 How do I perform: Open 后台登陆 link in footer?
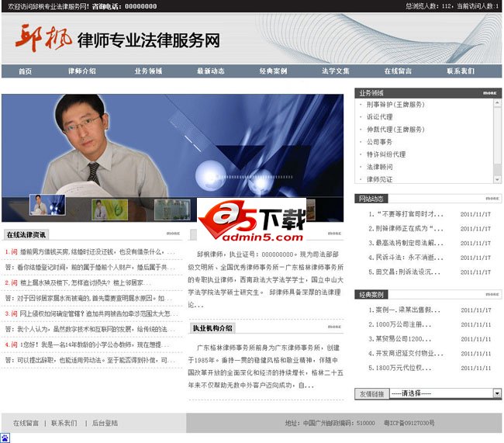point(105,423)
